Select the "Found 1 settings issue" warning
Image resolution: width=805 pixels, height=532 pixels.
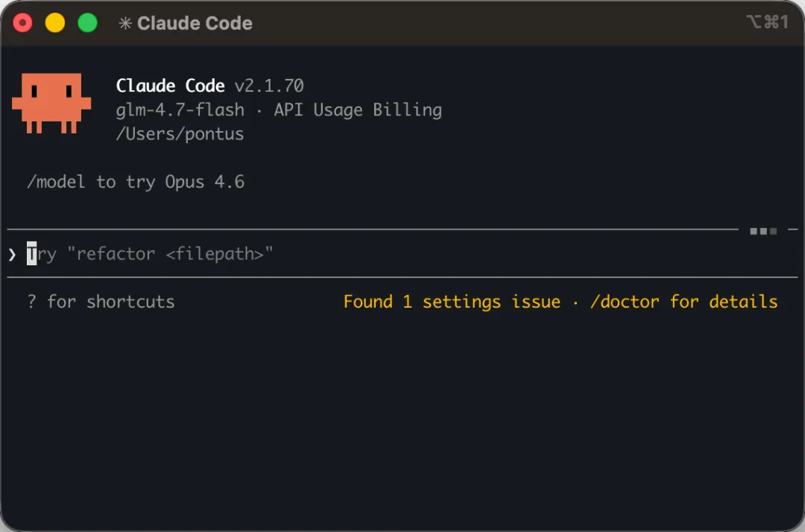pos(452,302)
